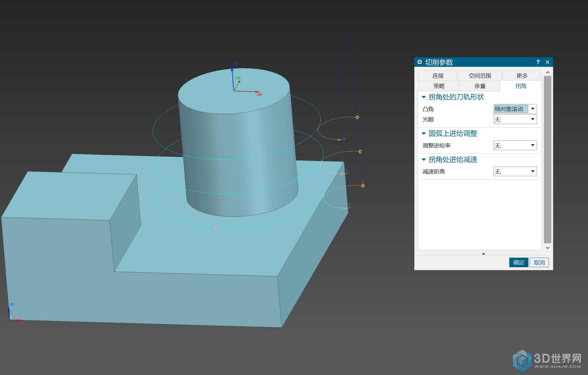This screenshot has height=375, width=588.
Task: Open the 余量 tab
Action: (480, 86)
